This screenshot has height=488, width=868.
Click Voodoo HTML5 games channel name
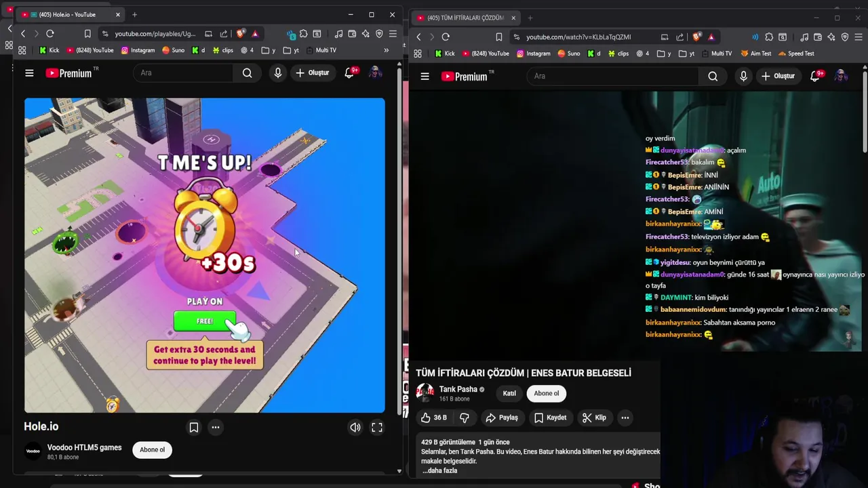pyautogui.click(x=84, y=447)
